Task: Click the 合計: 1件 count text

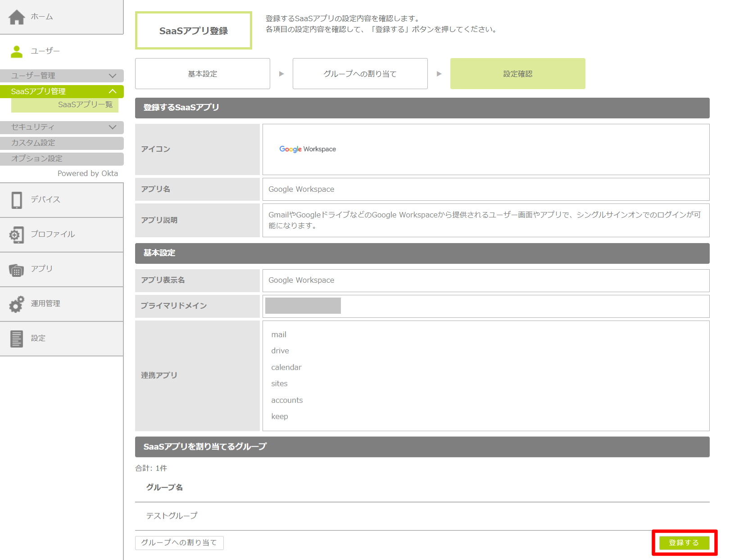Action: (151, 468)
